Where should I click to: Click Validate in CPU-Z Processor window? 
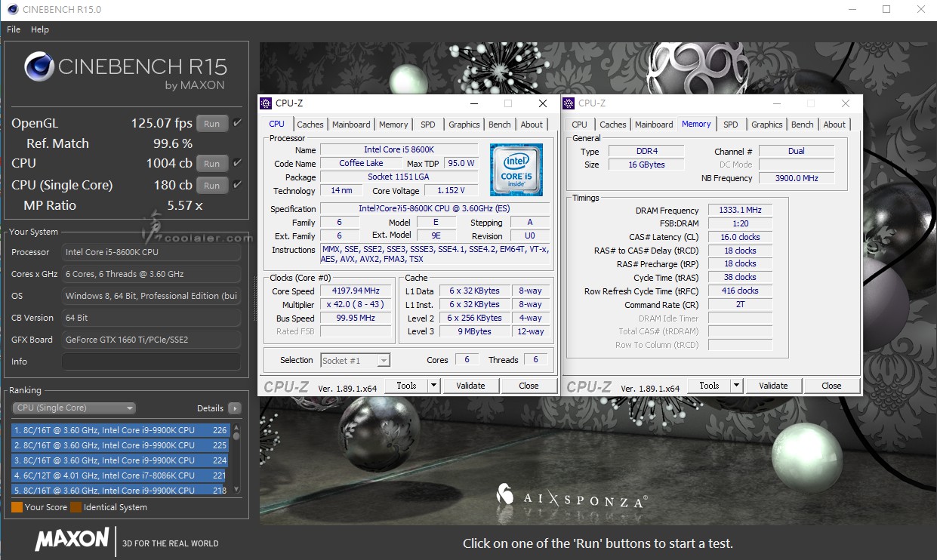click(x=470, y=386)
